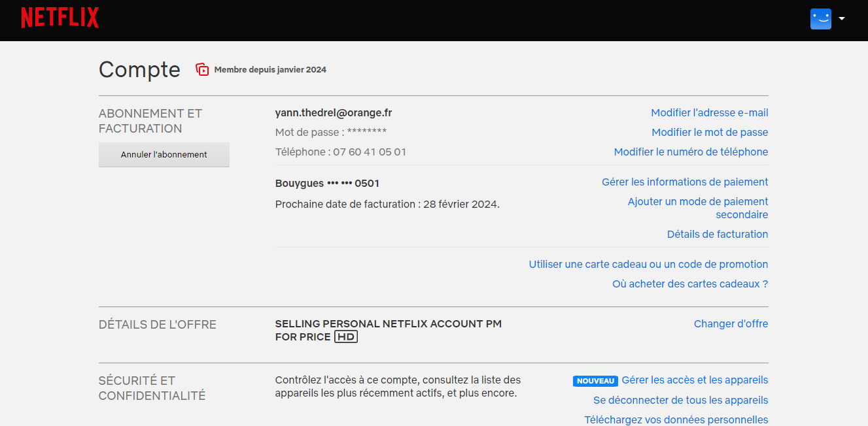Screen dimensions: 868x426
Task: Click the DÉTAILS DE L'OFFRE heading
Action: click(158, 325)
